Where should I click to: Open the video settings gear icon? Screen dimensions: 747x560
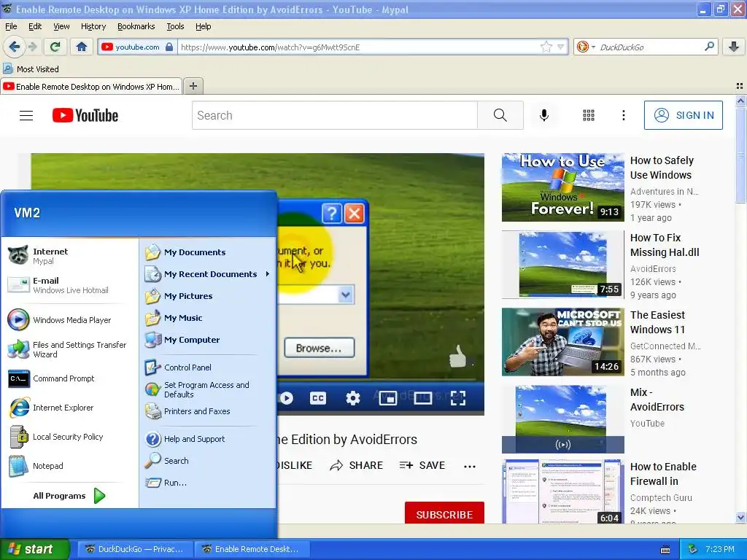[352, 397]
